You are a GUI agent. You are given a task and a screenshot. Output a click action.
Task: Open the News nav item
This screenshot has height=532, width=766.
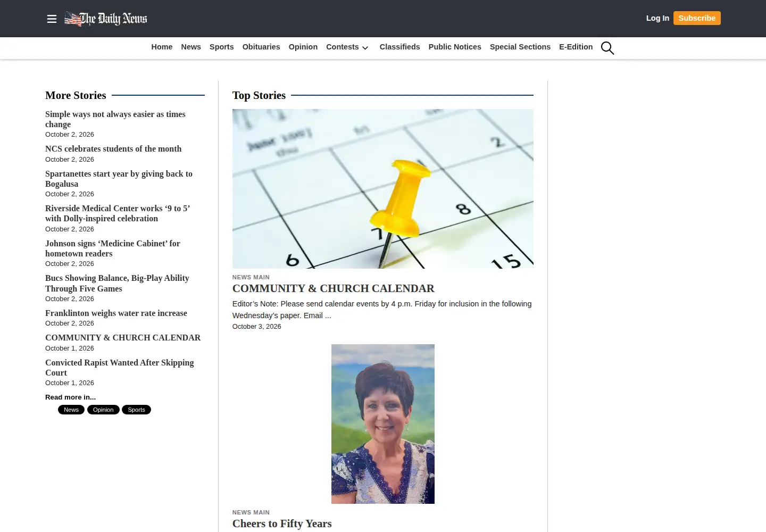[x=191, y=47]
